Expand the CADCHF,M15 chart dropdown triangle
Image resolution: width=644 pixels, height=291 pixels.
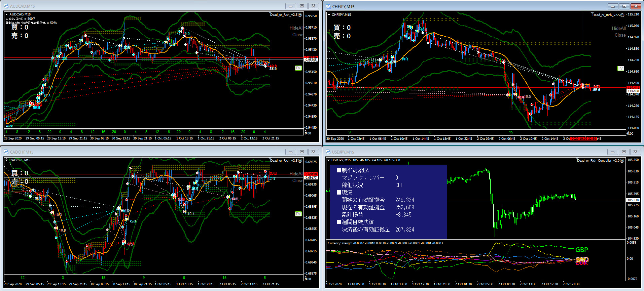click(6, 160)
